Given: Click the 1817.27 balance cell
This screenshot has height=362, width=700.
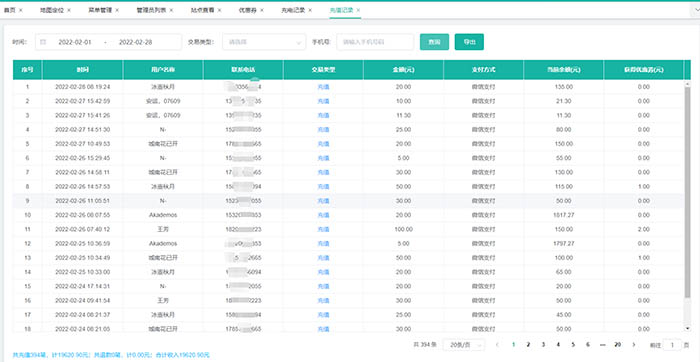Looking at the screenshot, I should tap(563, 215).
